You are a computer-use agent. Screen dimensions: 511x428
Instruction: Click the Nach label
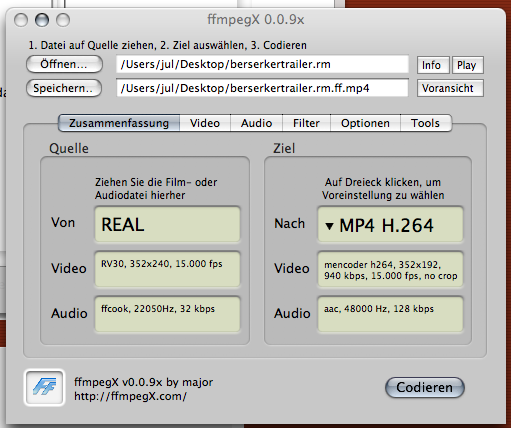(x=289, y=223)
